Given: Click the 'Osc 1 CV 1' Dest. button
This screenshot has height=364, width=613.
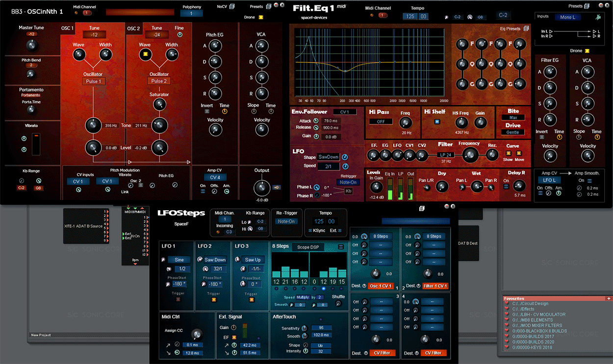Looking at the screenshot, I should 381,286.
